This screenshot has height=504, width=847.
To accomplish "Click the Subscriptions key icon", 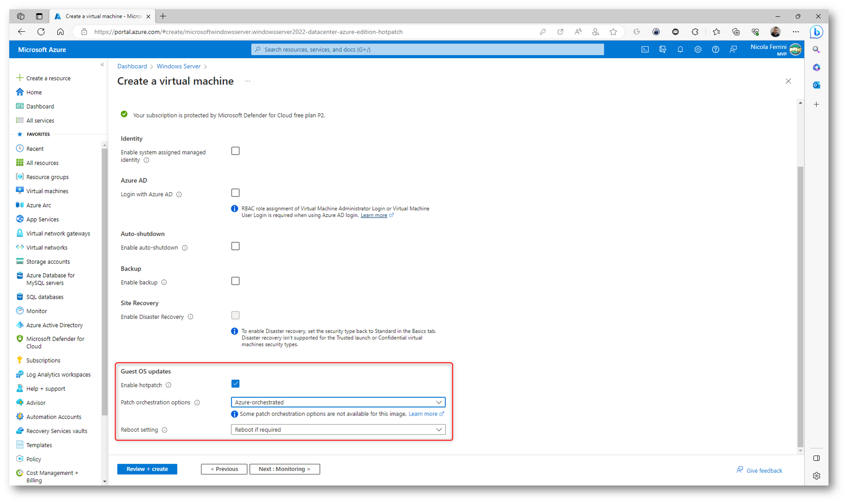I will tap(20, 360).
